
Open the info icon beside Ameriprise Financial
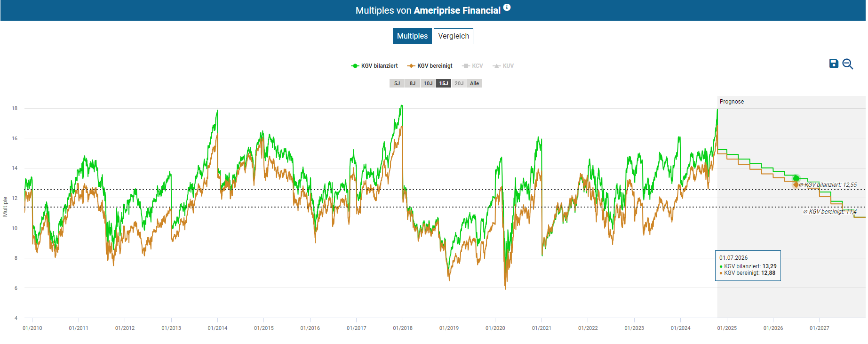(x=507, y=8)
